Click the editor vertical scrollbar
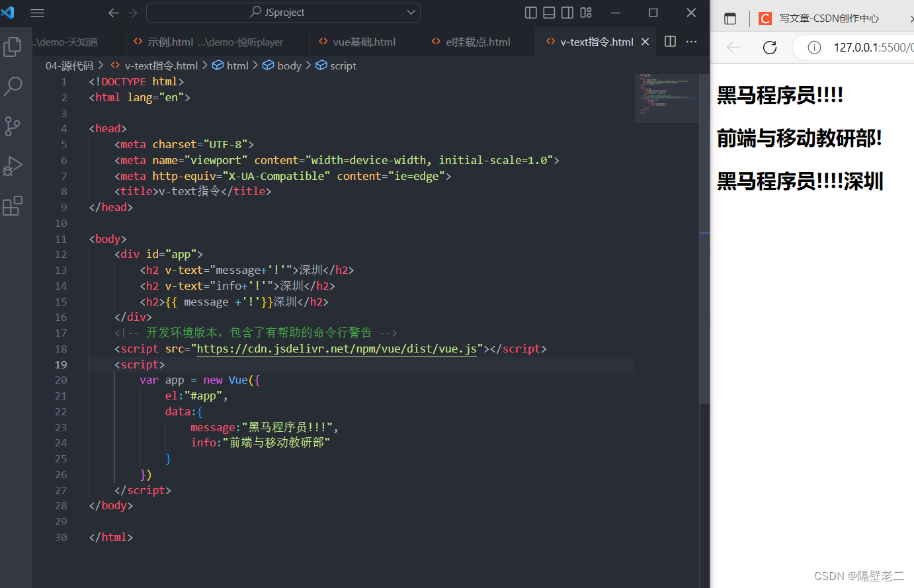 (704, 238)
